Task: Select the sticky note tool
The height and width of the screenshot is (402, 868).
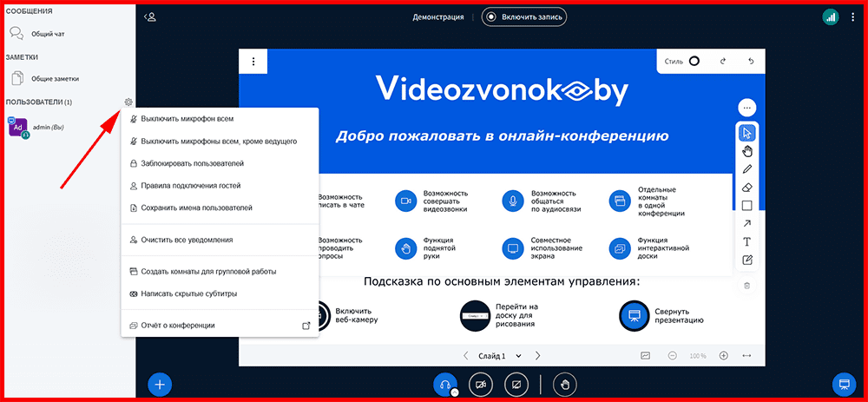Action: 746,260
